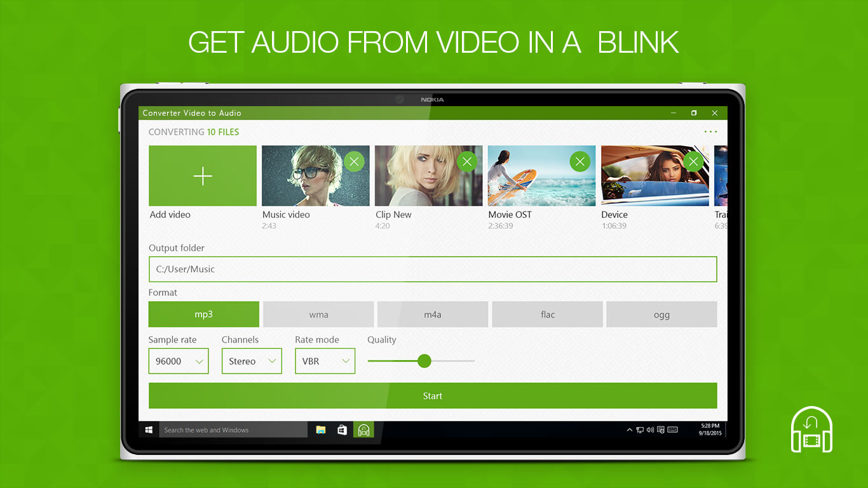Remove the Device video file

coord(693,161)
